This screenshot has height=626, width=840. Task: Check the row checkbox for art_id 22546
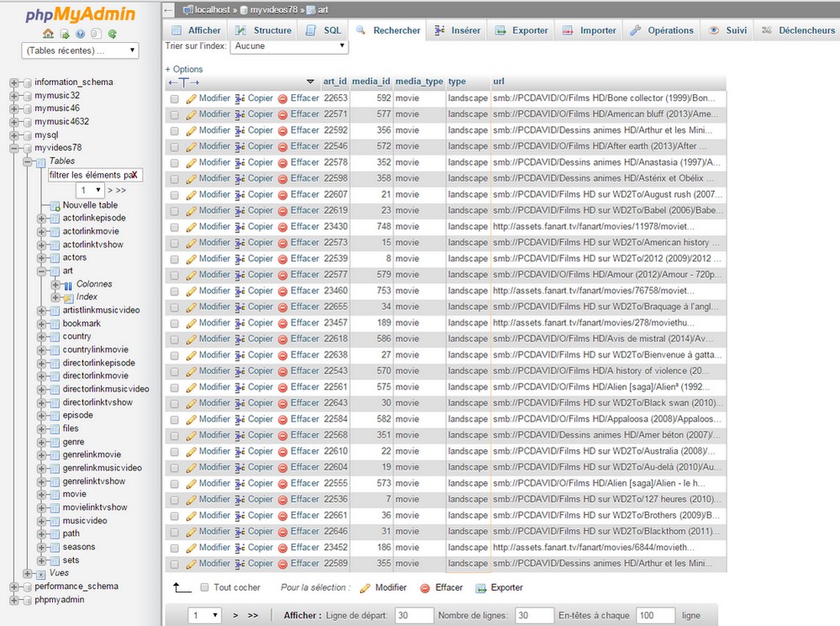(175, 147)
